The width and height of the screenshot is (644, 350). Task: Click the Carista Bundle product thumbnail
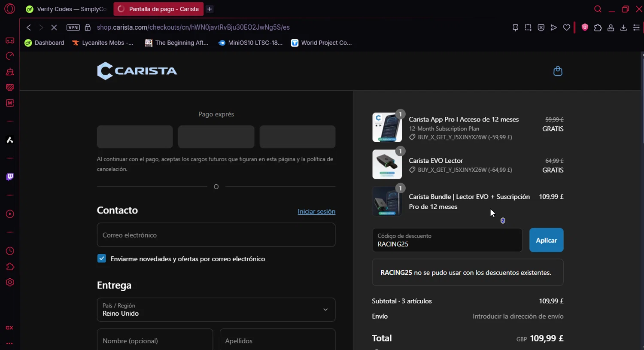387,201
